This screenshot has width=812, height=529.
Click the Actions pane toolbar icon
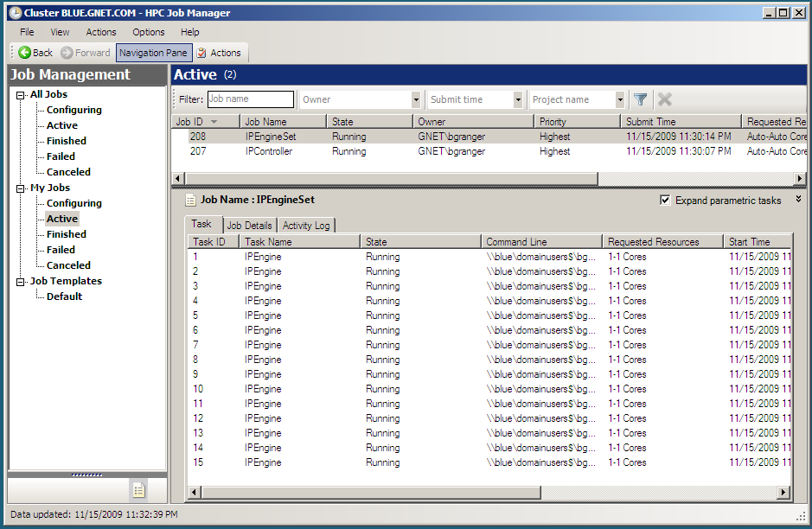pos(201,53)
